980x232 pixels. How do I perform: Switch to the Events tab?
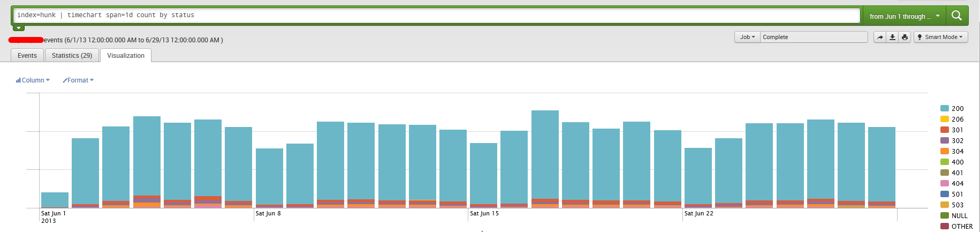click(27, 55)
